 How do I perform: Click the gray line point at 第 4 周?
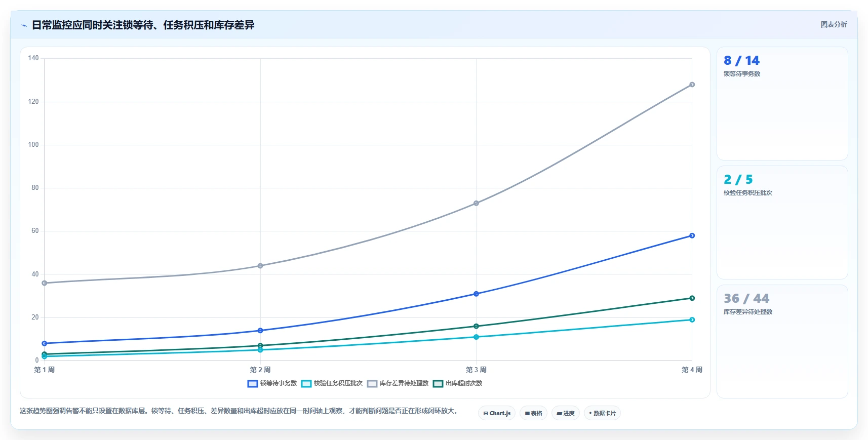(692, 85)
